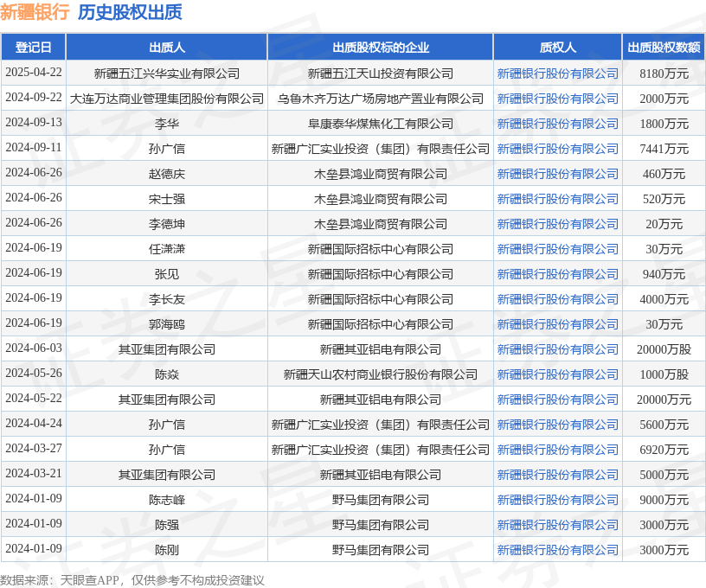Select the date cell 2024-06-03
Viewport: 706px width, 588px height.
(34, 348)
